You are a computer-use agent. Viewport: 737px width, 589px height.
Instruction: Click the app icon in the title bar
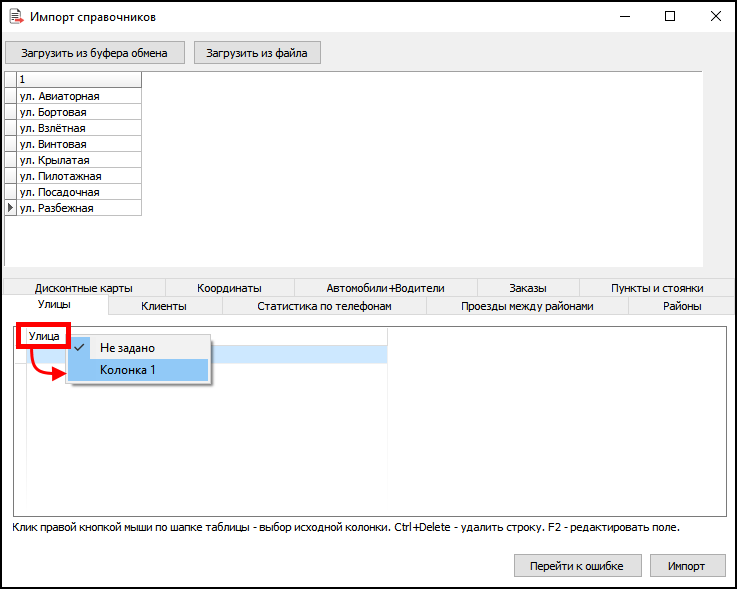(15, 17)
